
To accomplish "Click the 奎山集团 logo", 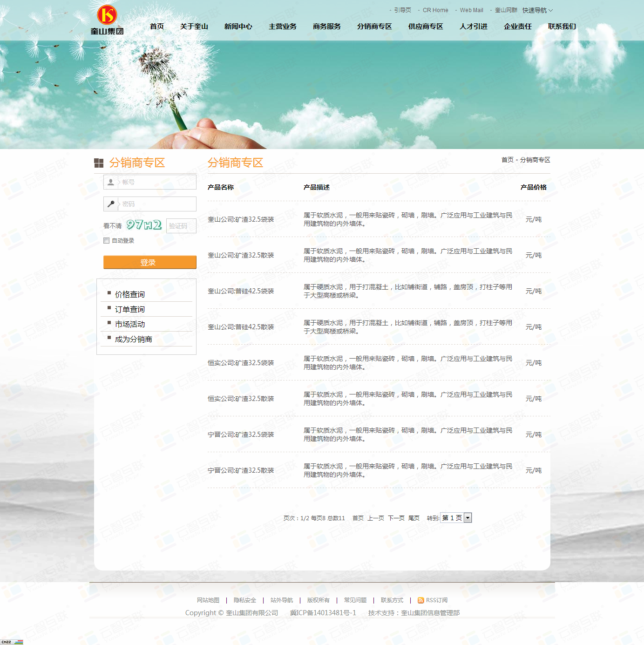I will pyautogui.click(x=107, y=20).
